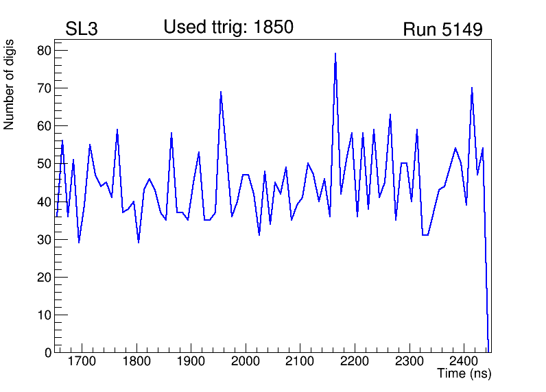546x392 pixels.
Task: Select the 2100 x-axis tick label
Action: coord(300,361)
